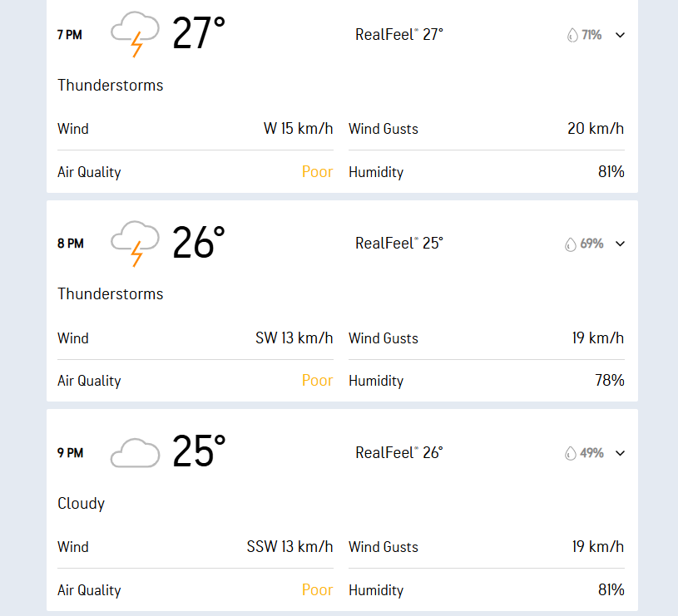Click the 8 PM thunderstorm cloud icon
Image resolution: width=678 pixels, height=616 pixels.
pyautogui.click(x=135, y=244)
